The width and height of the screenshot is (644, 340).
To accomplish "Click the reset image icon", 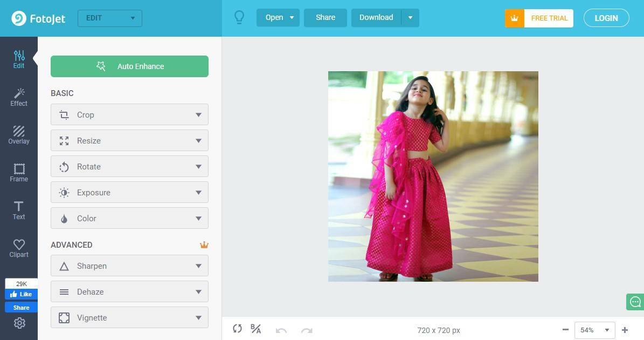I will [x=238, y=329].
